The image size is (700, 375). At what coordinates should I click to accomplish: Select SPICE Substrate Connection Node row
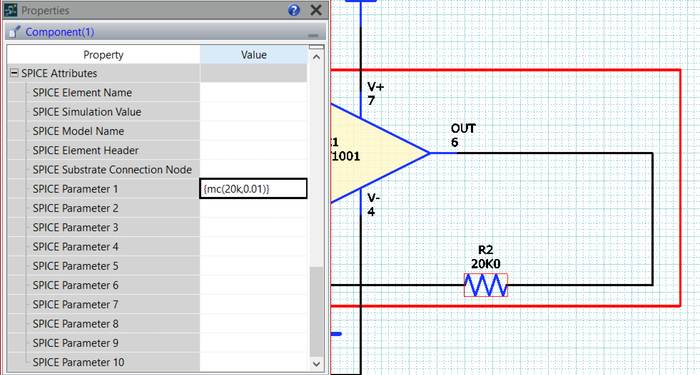coord(157,169)
